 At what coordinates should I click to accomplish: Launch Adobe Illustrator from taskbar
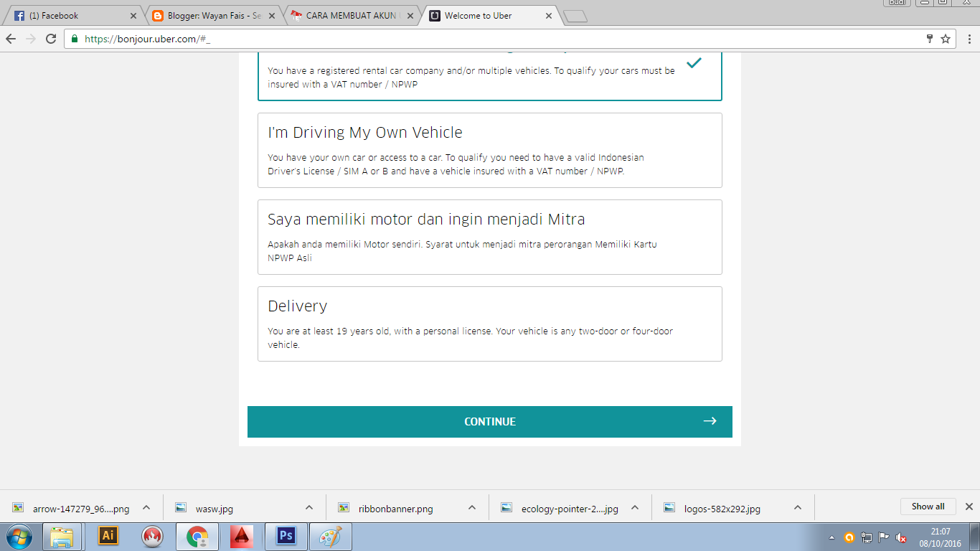pos(108,536)
